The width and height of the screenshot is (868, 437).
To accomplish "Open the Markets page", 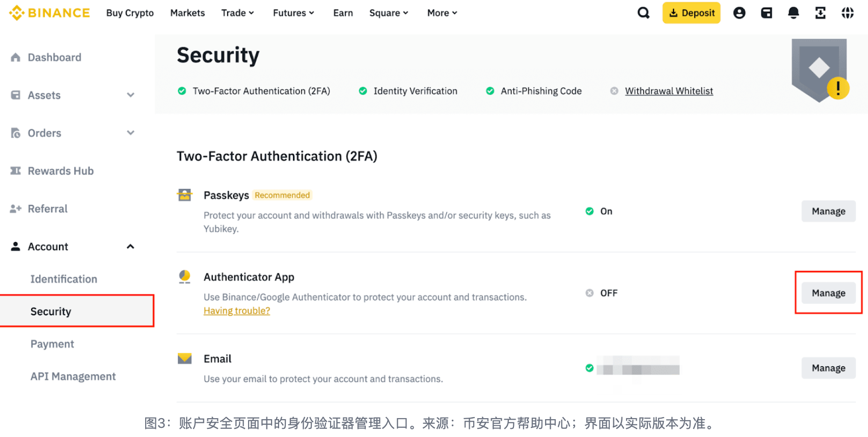I will pyautogui.click(x=187, y=13).
